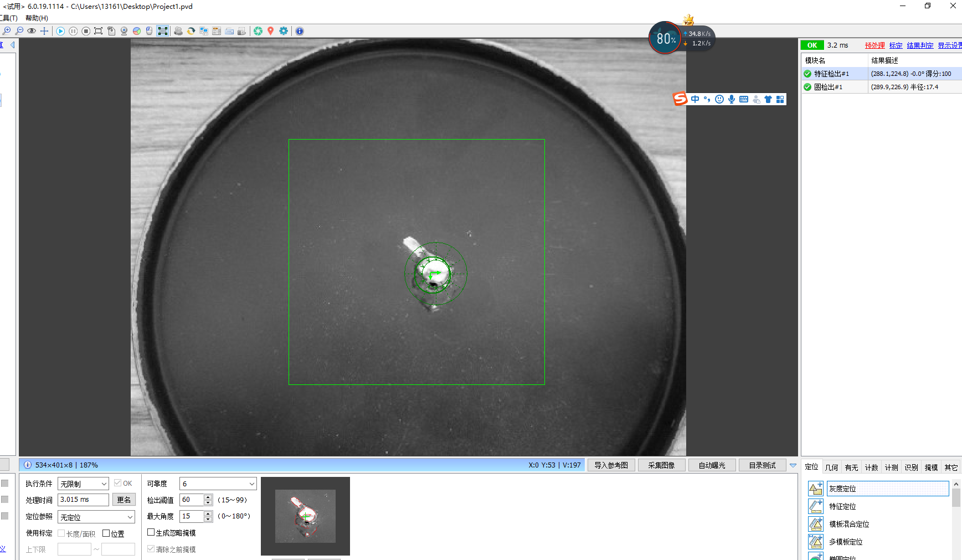Open the 可靠度 dropdown showing 6
The height and width of the screenshot is (560, 962).
218,484
